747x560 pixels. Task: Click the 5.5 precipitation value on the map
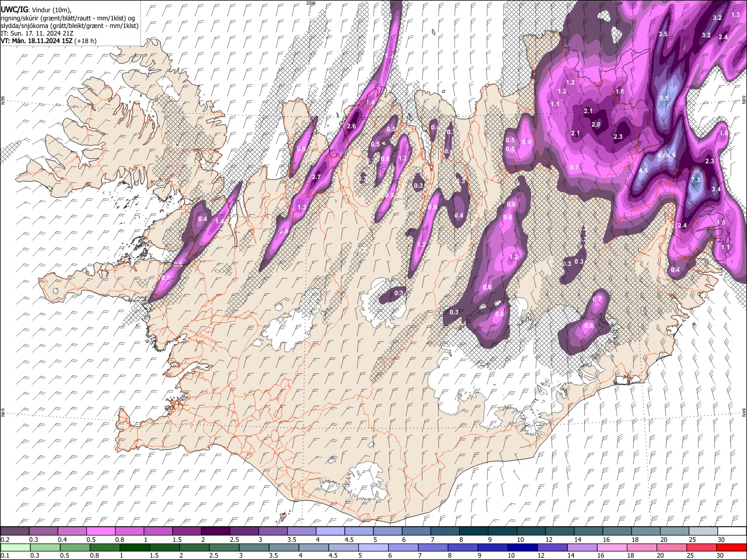(x=664, y=99)
